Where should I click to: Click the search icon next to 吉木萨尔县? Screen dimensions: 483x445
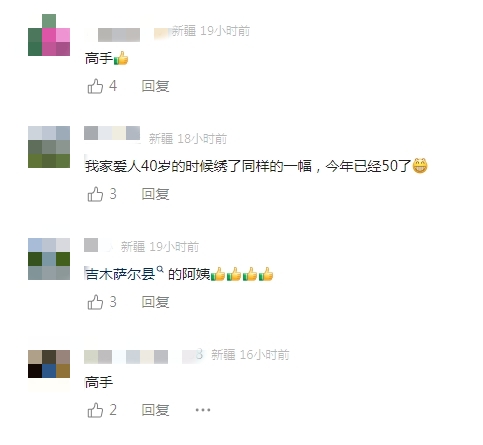click(x=160, y=269)
